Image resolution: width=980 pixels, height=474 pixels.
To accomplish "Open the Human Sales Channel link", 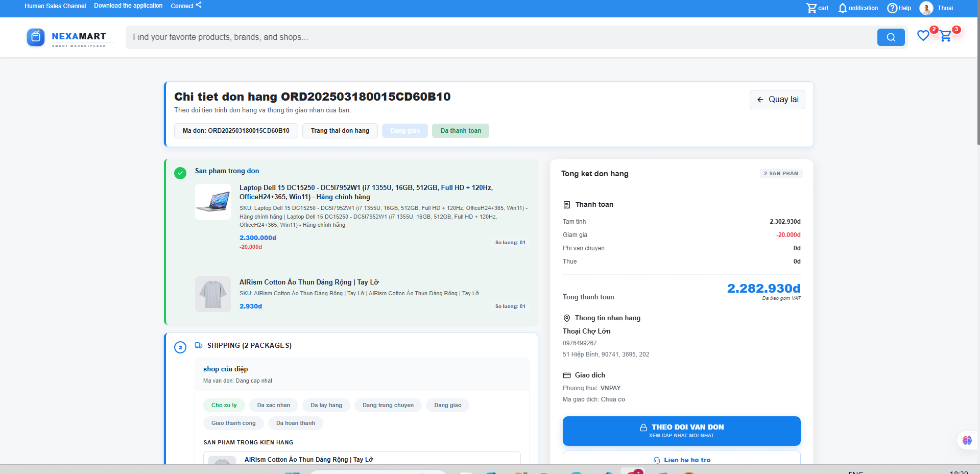I will pos(55,6).
